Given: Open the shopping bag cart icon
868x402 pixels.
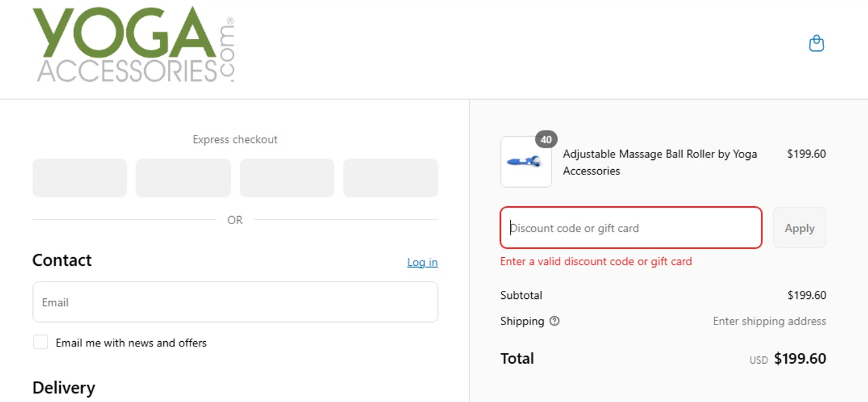Looking at the screenshot, I should (816, 43).
